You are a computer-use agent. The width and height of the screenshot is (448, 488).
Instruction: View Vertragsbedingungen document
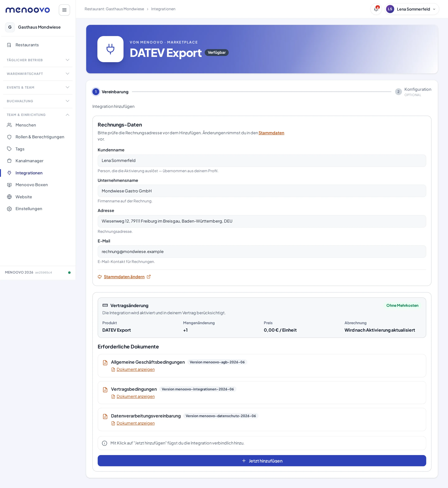pos(135,396)
